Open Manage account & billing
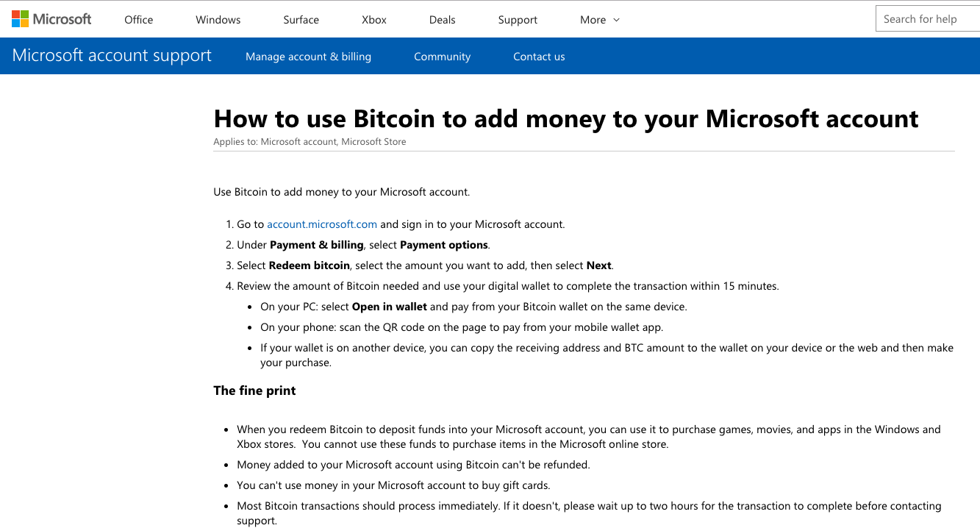Screen dimensions: 980x528 pyautogui.click(x=308, y=57)
